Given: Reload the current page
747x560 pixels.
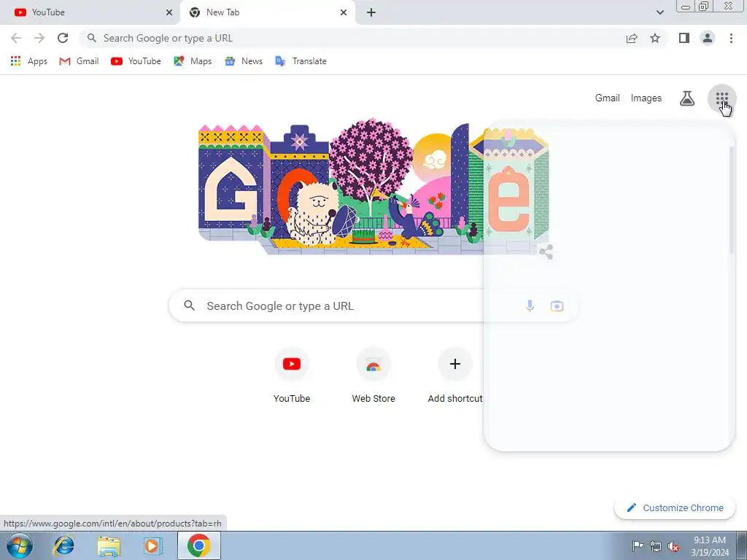Looking at the screenshot, I should pyautogui.click(x=63, y=38).
